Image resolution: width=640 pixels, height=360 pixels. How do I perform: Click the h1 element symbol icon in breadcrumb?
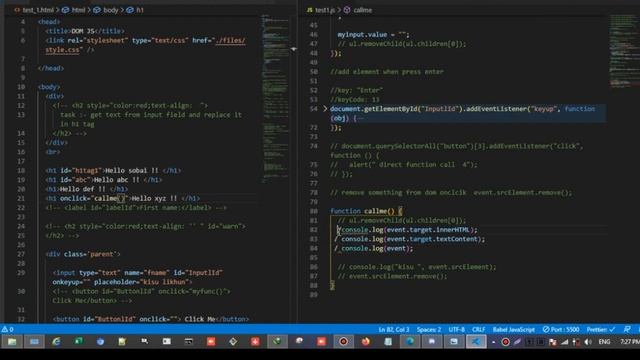click(x=130, y=10)
